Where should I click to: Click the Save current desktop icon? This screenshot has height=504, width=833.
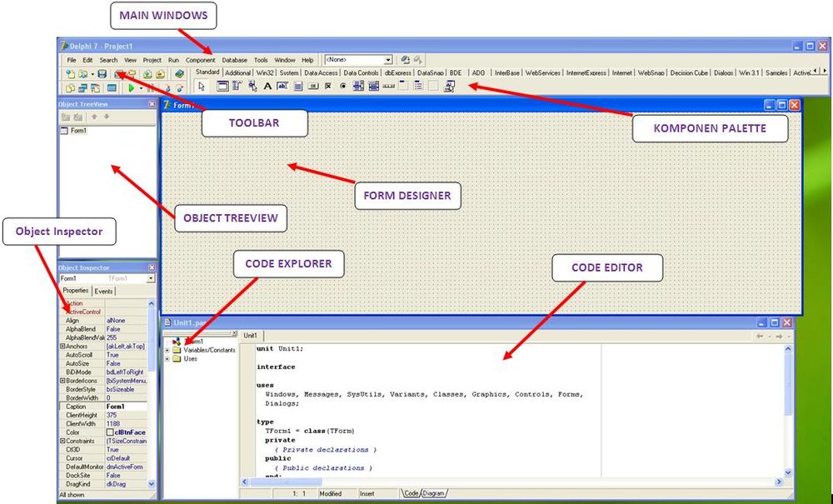[406, 60]
